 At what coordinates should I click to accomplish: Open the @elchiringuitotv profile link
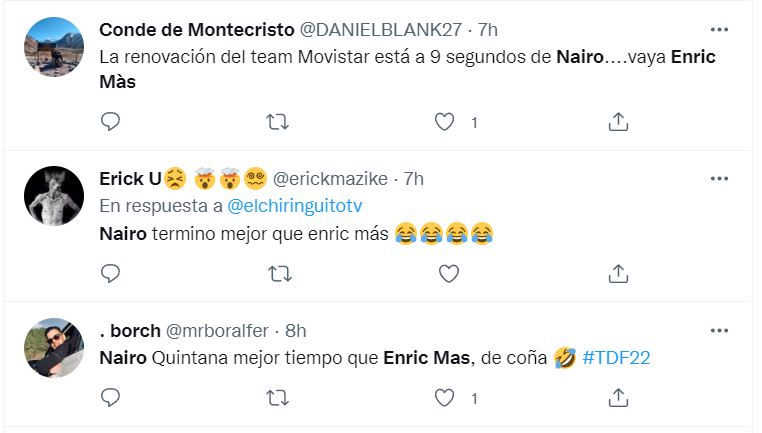294,205
